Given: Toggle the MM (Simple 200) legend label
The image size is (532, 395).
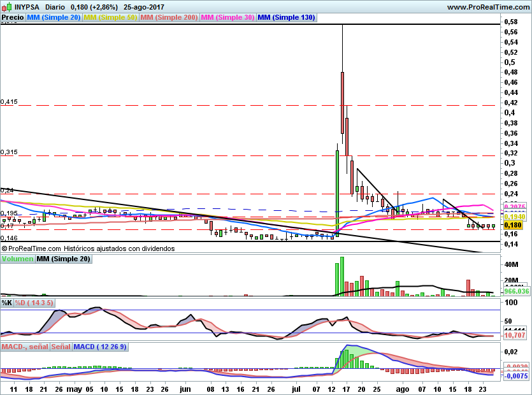Looking at the screenshot, I should pos(168,18).
